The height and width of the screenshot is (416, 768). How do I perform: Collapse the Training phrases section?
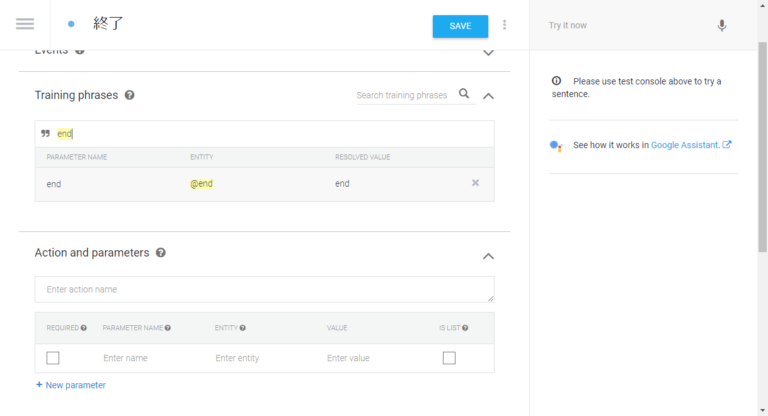pos(488,96)
